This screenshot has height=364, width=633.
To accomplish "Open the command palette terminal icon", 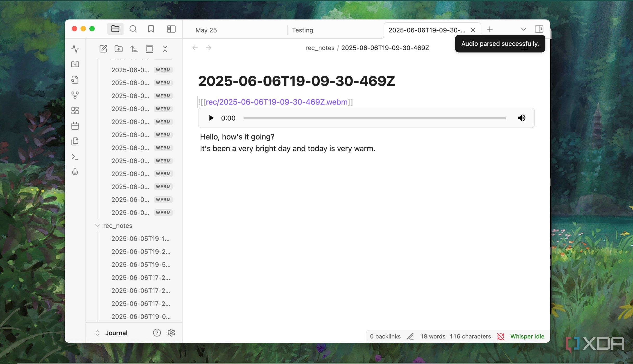I will (x=75, y=157).
